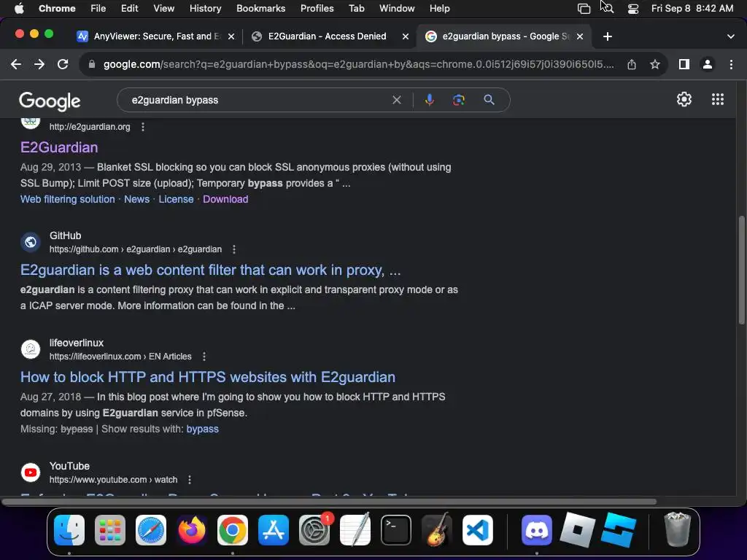The height and width of the screenshot is (560, 747).
Task: Open the Apple menu
Action: (x=19, y=9)
